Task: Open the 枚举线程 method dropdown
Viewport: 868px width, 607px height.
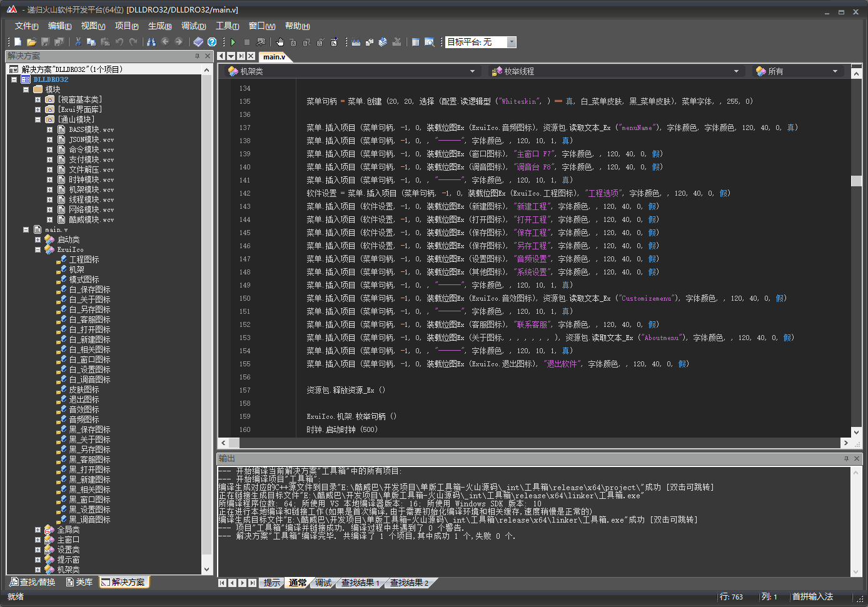Action: (736, 71)
